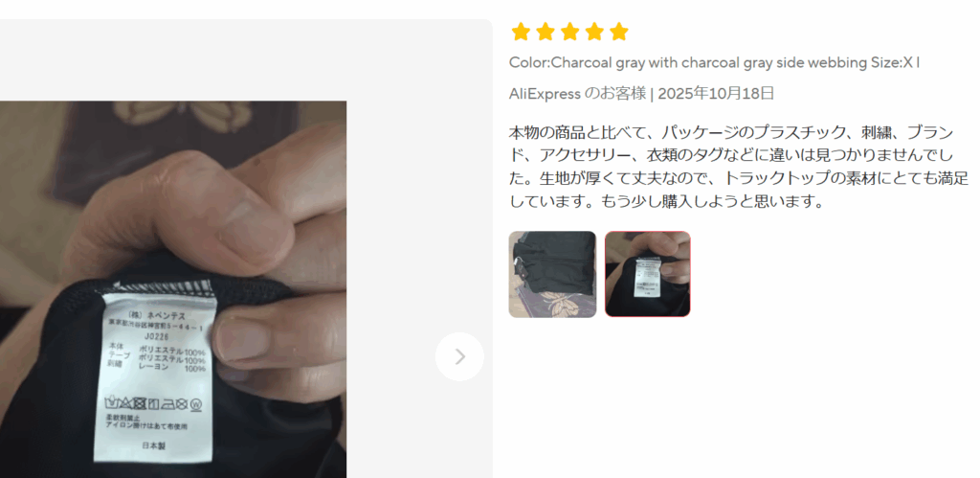Click the 日本製 text on label

point(152,445)
